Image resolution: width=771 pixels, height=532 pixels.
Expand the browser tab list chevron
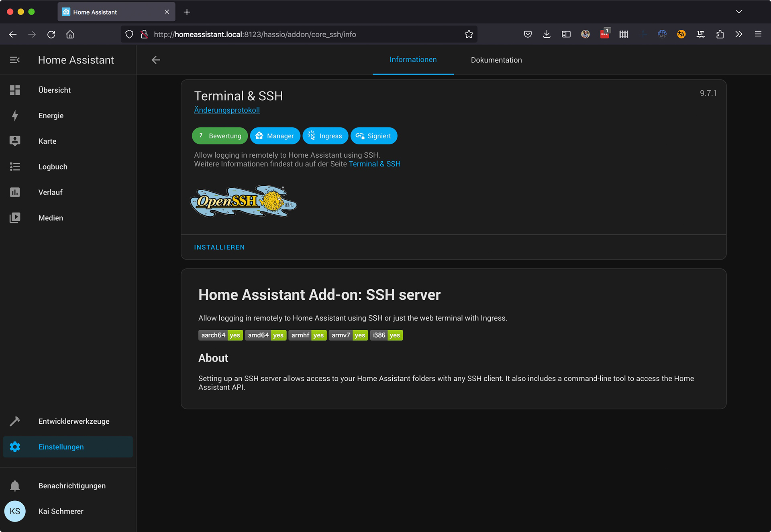point(739,12)
